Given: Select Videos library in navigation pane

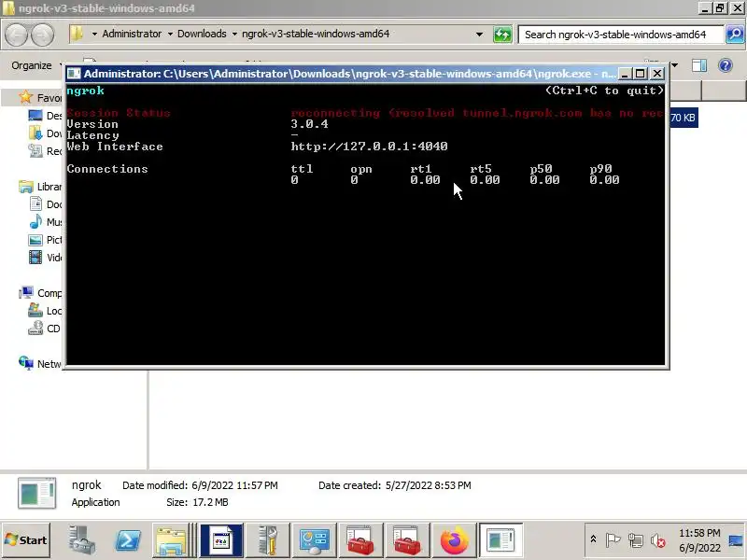Looking at the screenshot, I should [x=45, y=258].
